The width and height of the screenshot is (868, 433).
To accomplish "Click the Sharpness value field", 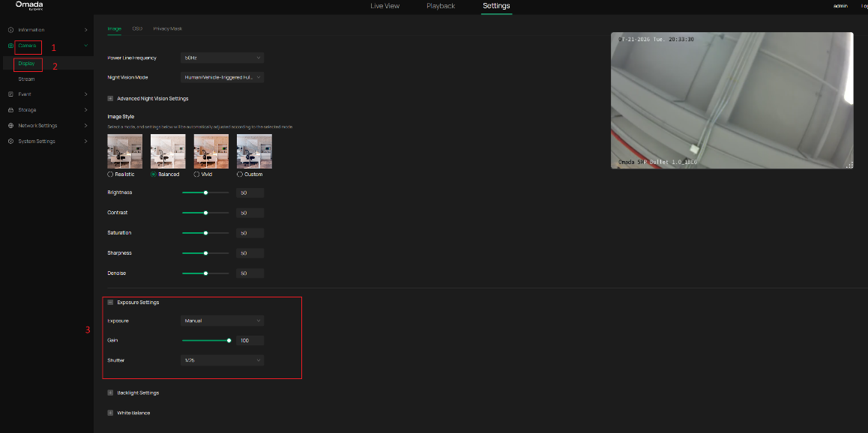I will pyautogui.click(x=250, y=253).
